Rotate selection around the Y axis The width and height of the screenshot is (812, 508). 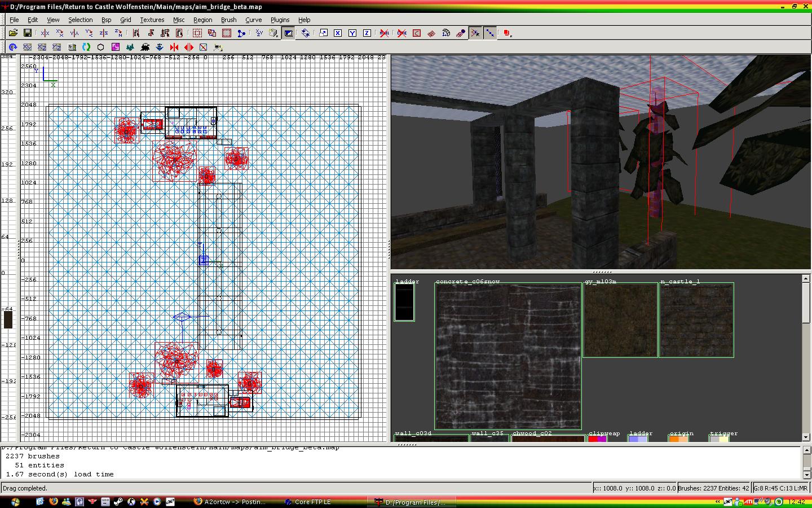click(x=89, y=33)
